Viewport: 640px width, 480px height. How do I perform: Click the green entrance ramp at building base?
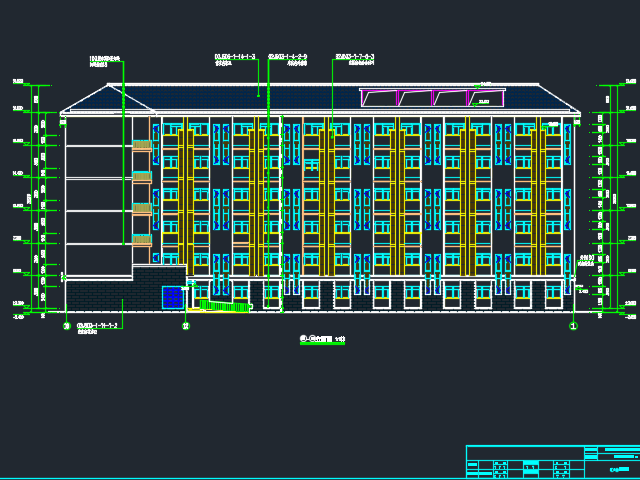click(x=222, y=305)
